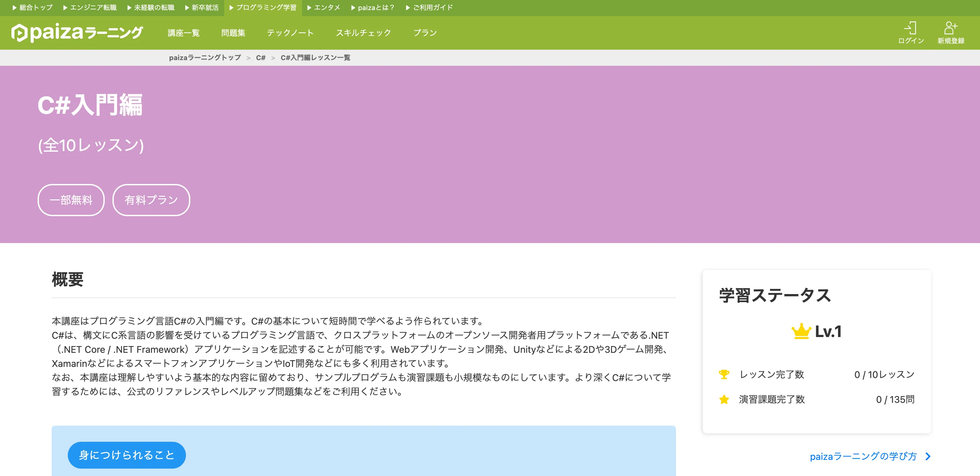Click the ログイン door icon
Screen dimensions: 980x476
911,28
